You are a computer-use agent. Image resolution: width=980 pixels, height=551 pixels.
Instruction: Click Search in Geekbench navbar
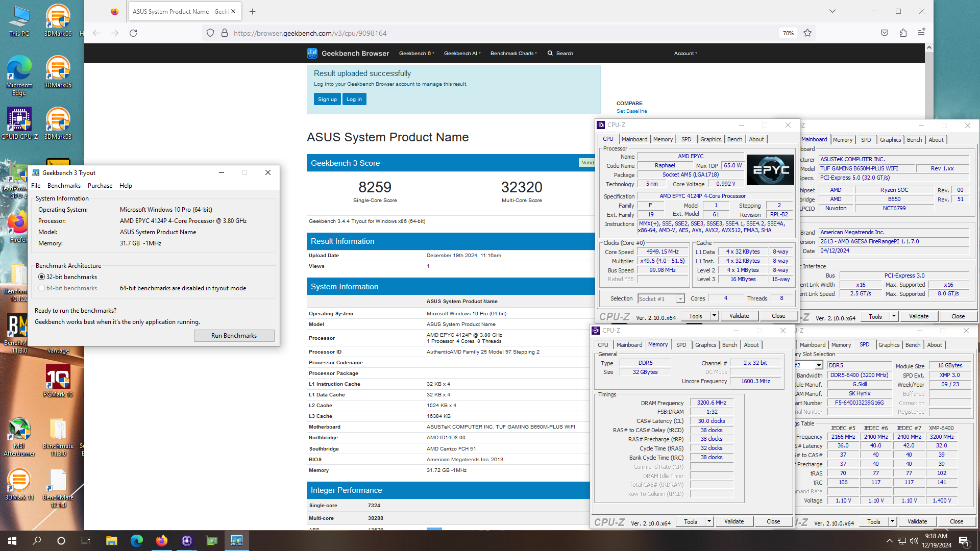[x=560, y=53]
